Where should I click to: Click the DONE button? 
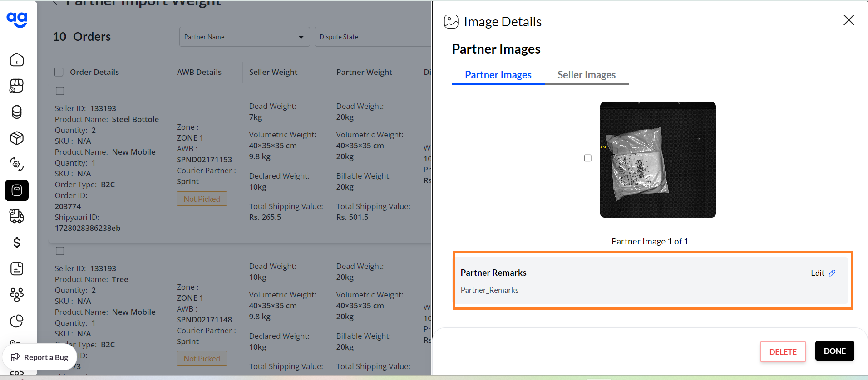click(x=834, y=351)
